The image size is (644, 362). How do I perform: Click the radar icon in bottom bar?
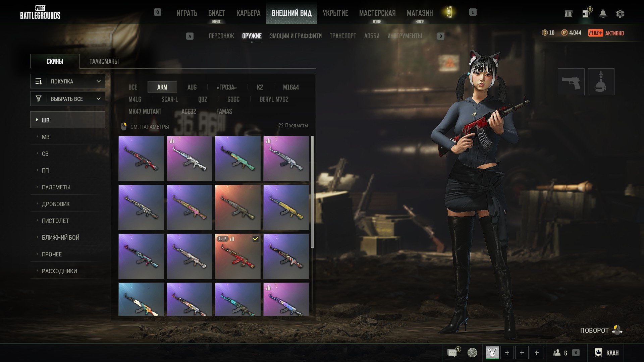click(472, 353)
